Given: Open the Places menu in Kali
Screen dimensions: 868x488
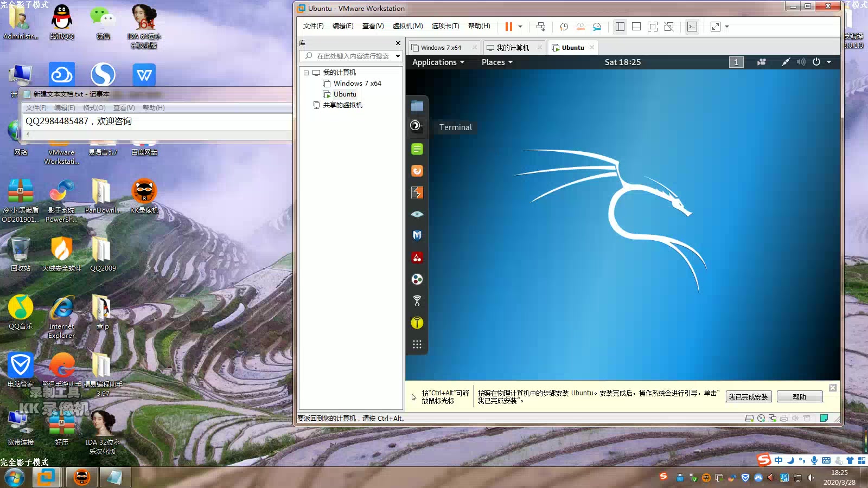Looking at the screenshot, I should coord(496,62).
